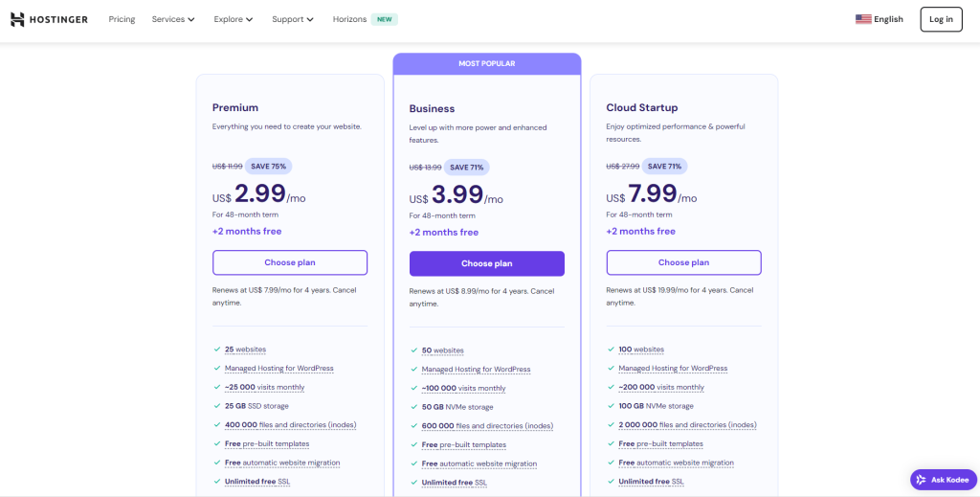Click the SAVE 71% badge on Cloud Startup

coord(662,166)
